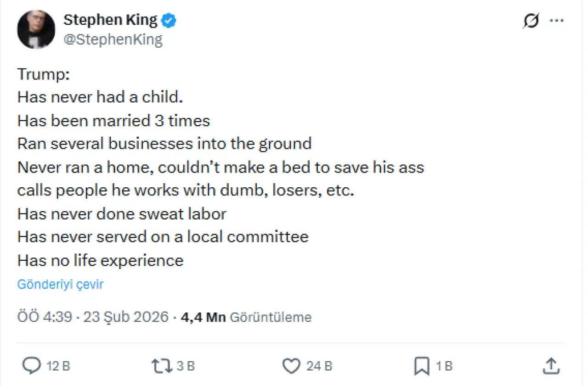Click the "Has no life experience" line
This screenshot has height=386, width=588.
pos(100,261)
